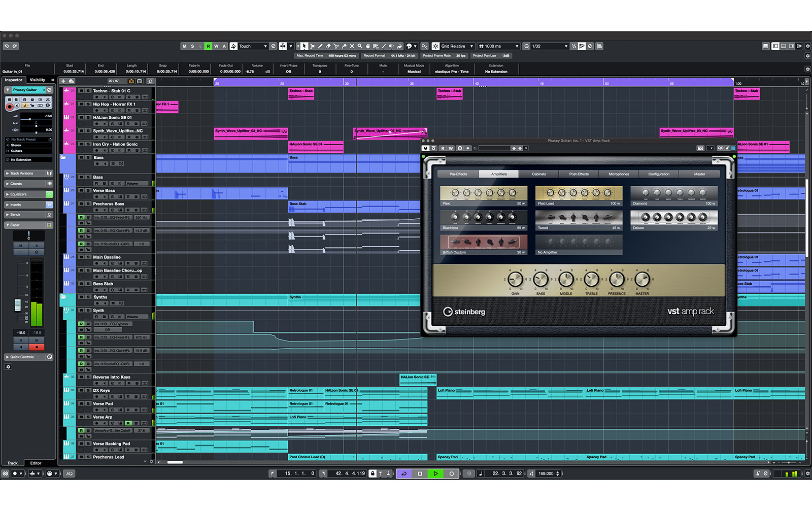This screenshot has width=812, height=511.
Task: Click the horizontal scrollbar thumb under tracks
Action: coord(175,462)
